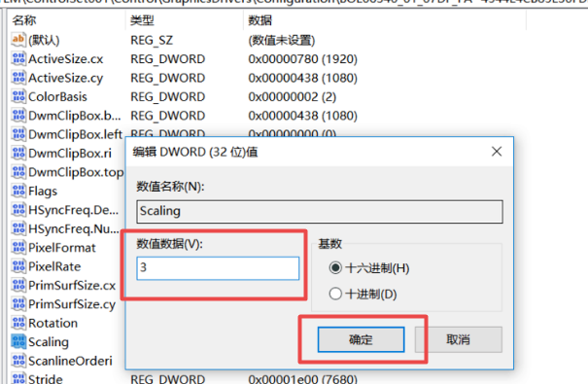
Task: Click the PrimSurfSize.cx DWORD icon
Action: 18,285
